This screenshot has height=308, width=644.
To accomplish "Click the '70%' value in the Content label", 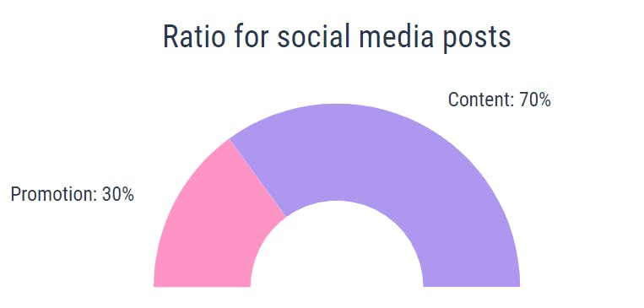I will point(535,100).
